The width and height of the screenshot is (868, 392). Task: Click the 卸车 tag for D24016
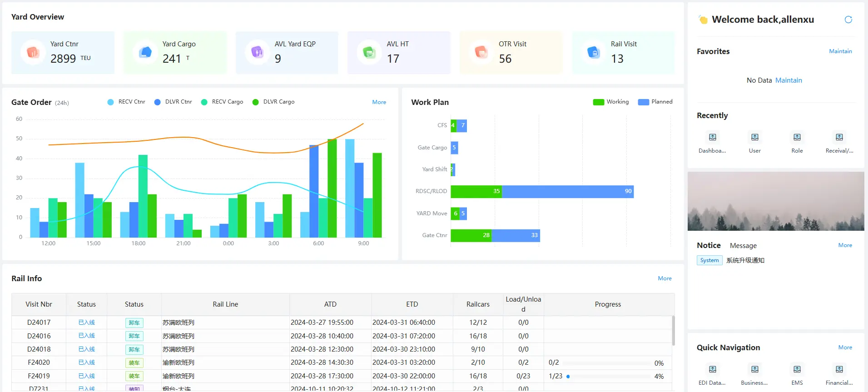pyautogui.click(x=134, y=336)
